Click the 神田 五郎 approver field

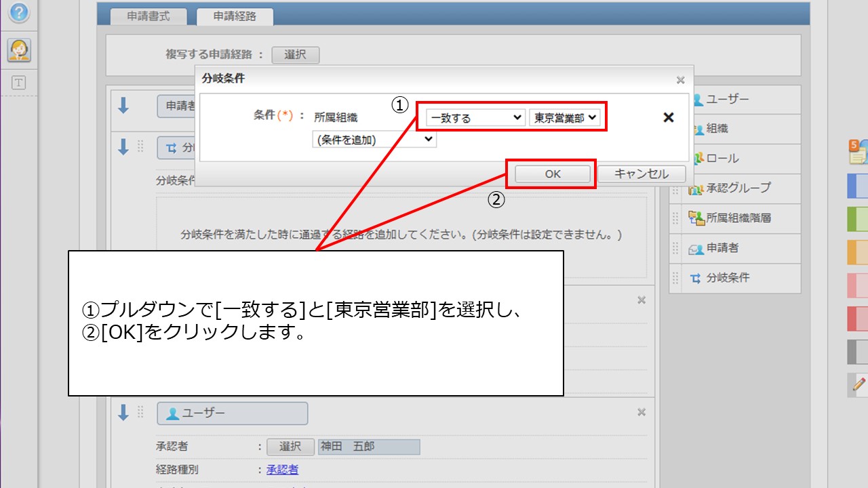tap(369, 447)
